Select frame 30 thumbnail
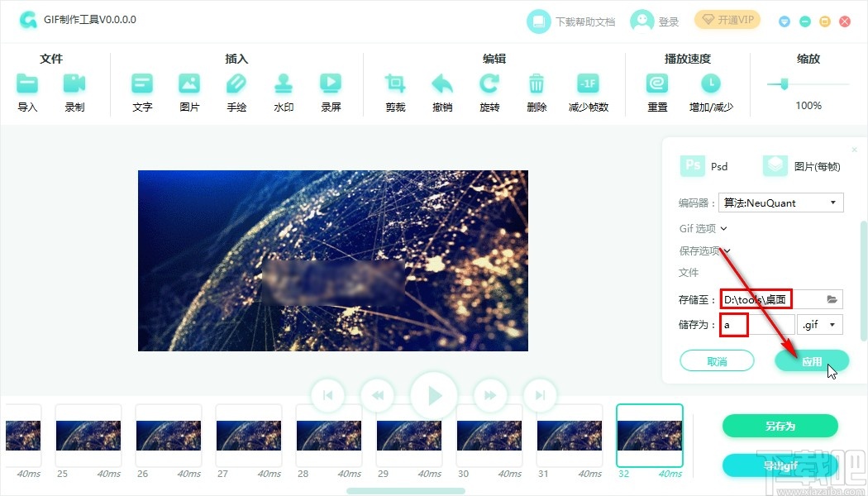 (489, 436)
